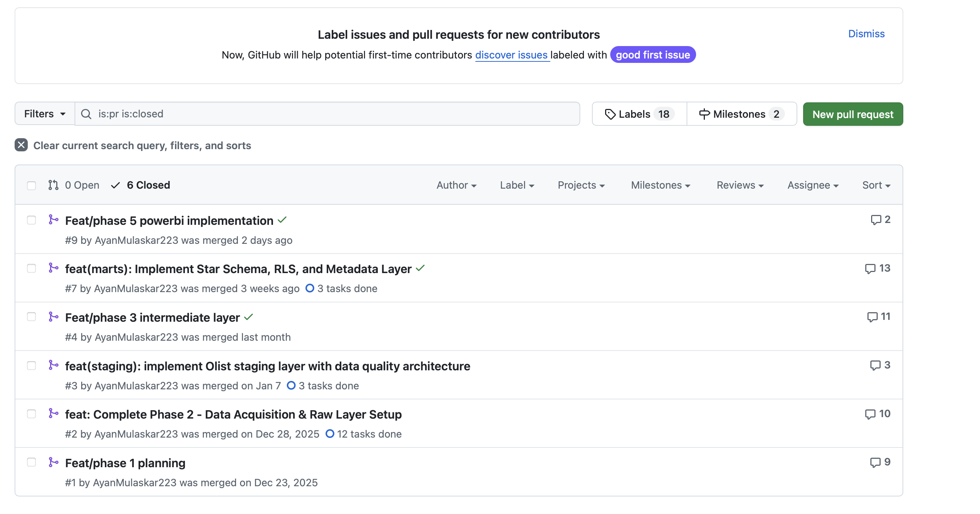Click the green checkmark status on Star Schema PR
Viewport: 980px width, 514px height.
pyautogui.click(x=420, y=268)
